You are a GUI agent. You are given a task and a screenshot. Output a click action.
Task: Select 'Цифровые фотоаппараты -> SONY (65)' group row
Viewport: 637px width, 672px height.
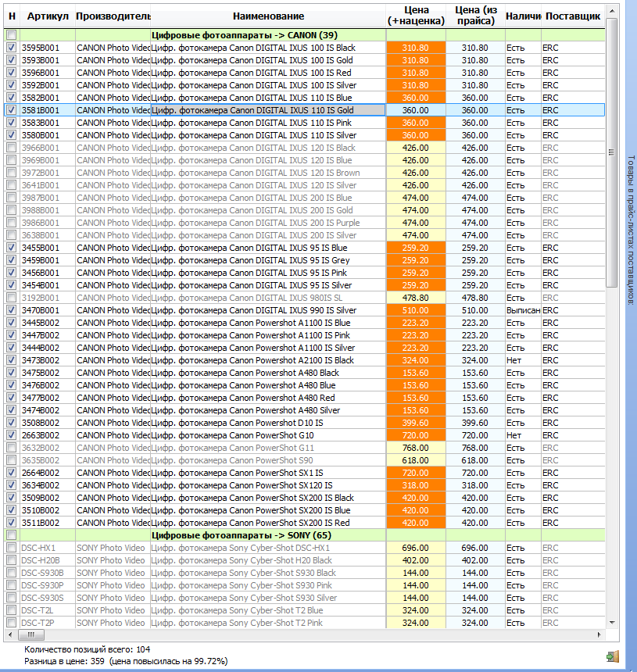click(x=304, y=535)
